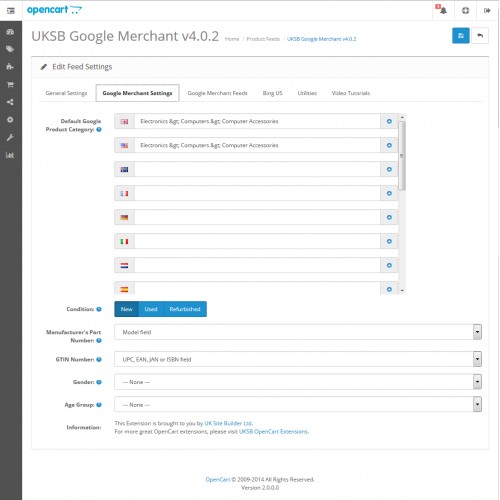
Task: Click plus icon on US flag category row
Action: tap(389, 145)
